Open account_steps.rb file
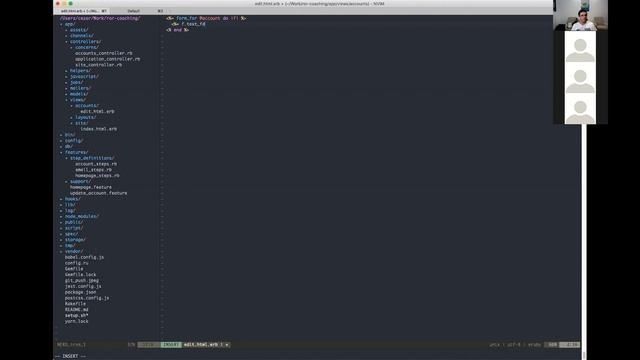Screen dimensions: 640x360 tap(96, 164)
